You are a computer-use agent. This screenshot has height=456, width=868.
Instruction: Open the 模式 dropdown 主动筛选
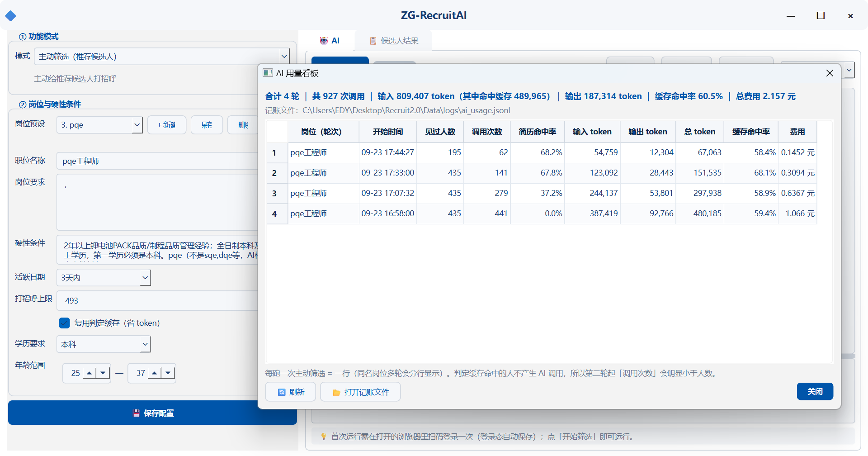pos(162,57)
